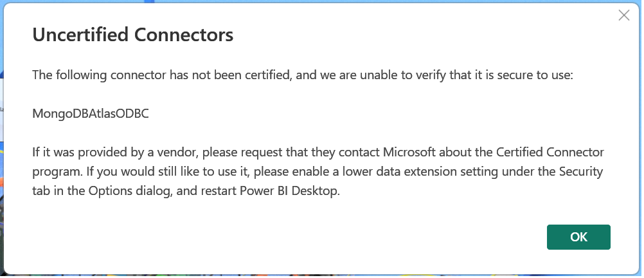Click the OK button
This screenshot has width=644, height=278.
[x=578, y=237]
